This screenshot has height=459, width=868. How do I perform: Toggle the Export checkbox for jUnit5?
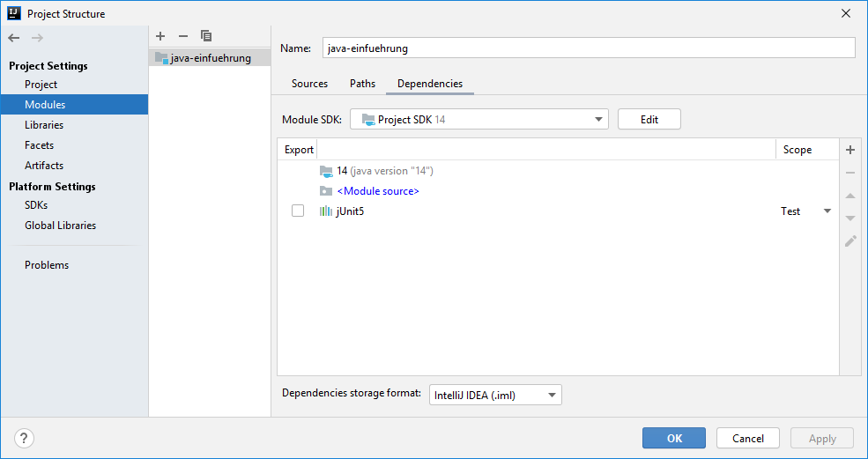point(298,211)
